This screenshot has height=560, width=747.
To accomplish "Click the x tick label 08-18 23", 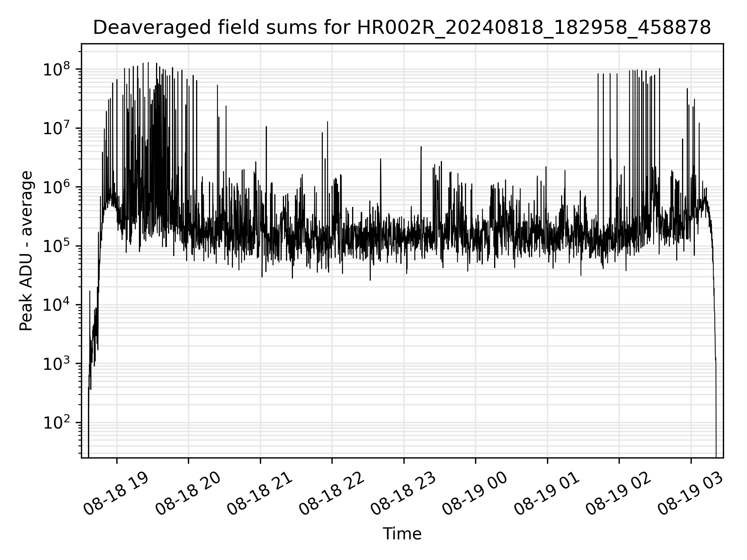I will [x=403, y=493].
